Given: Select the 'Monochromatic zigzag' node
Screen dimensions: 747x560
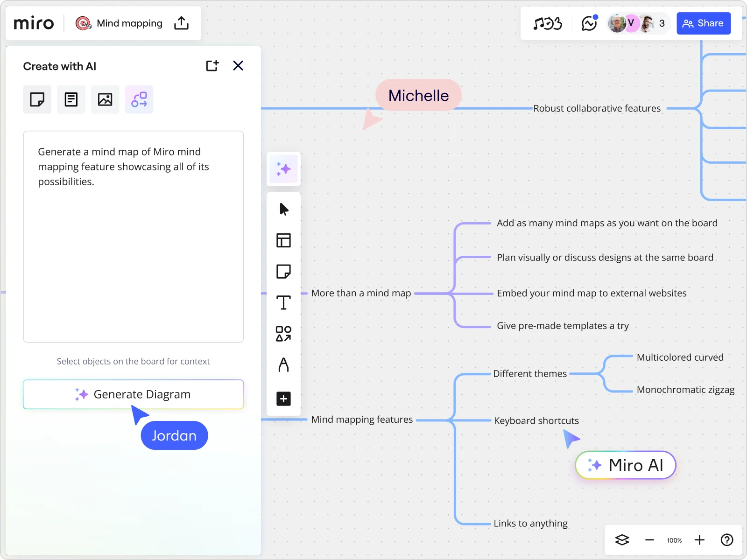Looking at the screenshot, I should [685, 390].
